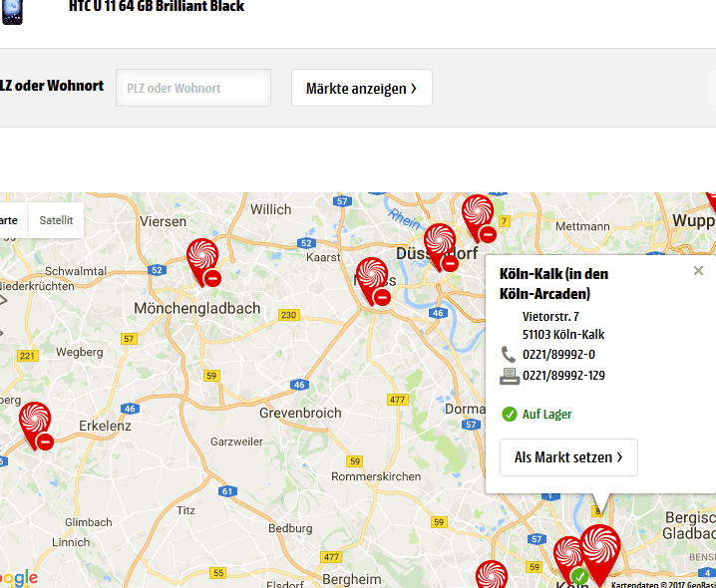Image resolution: width=716 pixels, height=588 pixels.
Task: Click the Köln-Kalk (in den Köln-Arcaden) heading
Action: click(x=553, y=283)
